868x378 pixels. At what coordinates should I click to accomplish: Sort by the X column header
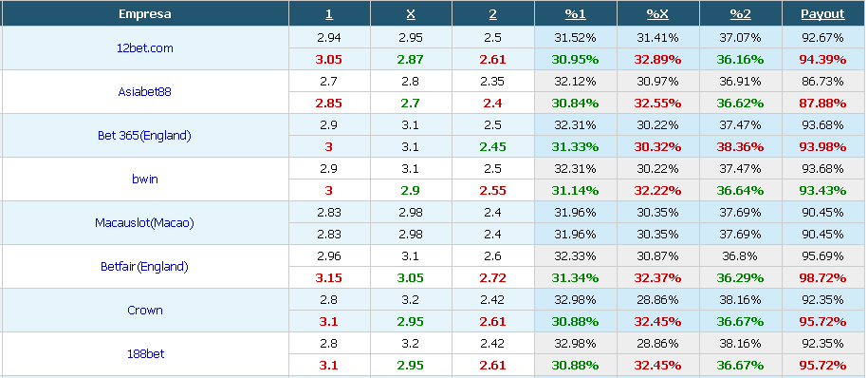click(411, 14)
